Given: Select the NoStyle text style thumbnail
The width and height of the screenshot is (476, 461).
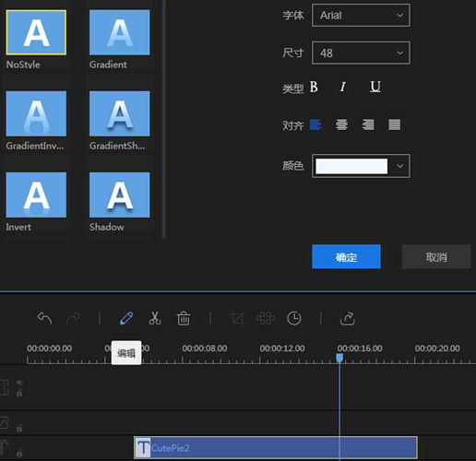Looking at the screenshot, I should tap(36, 32).
